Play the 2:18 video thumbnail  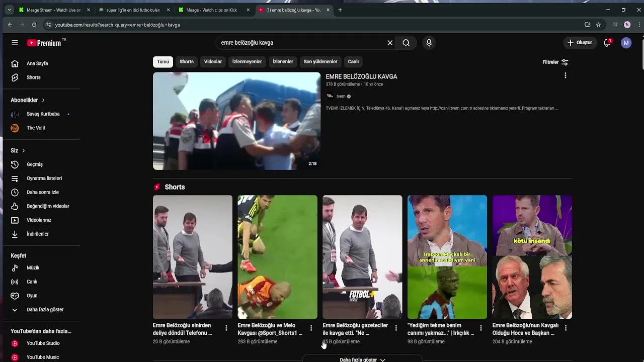pos(236,121)
